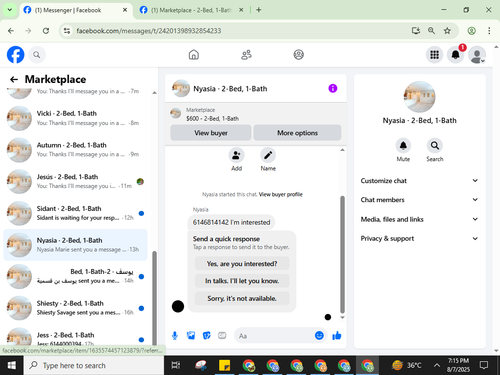Screen dimensions: 500x375
Task: Open the Friends icon in top navigation
Action: [x=246, y=55]
